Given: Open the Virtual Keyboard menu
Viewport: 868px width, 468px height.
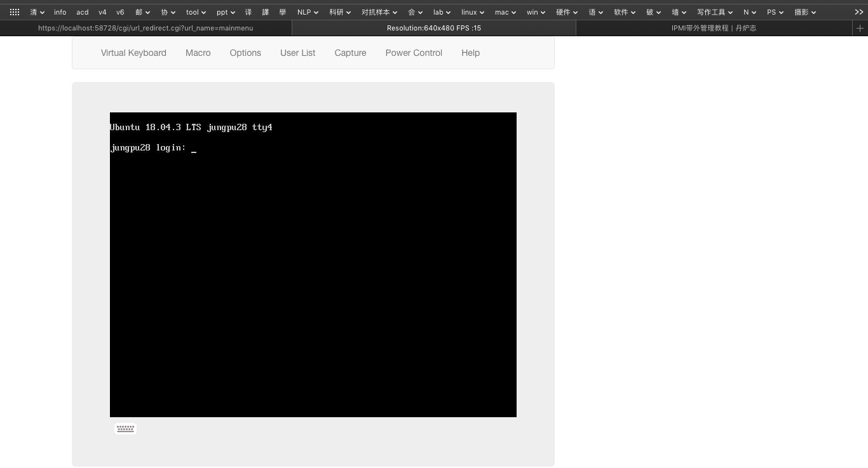Looking at the screenshot, I should [133, 53].
